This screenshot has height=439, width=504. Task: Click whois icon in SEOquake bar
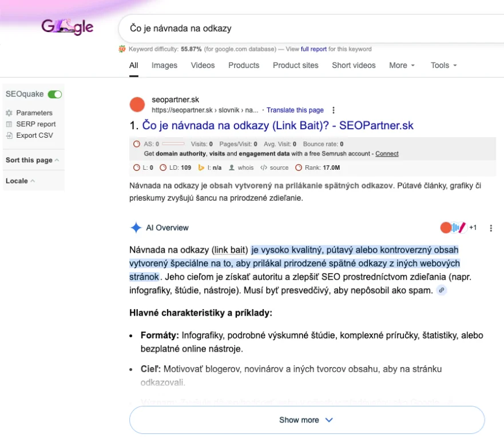[x=232, y=168]
